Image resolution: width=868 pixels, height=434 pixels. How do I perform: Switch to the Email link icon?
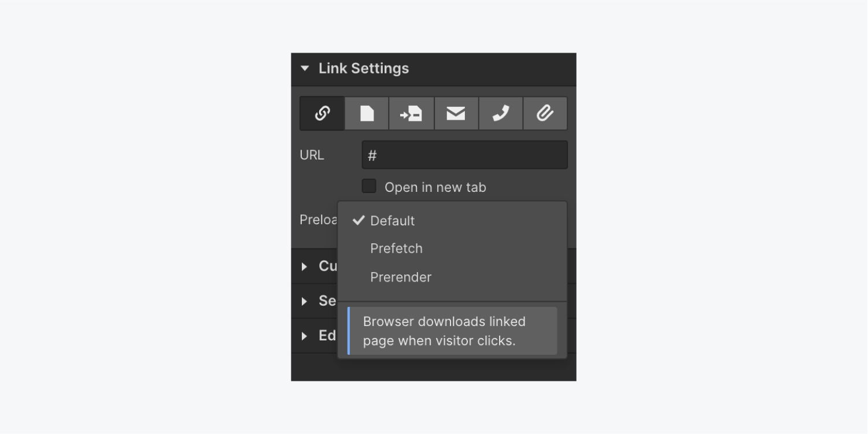[x=456, y=113]
